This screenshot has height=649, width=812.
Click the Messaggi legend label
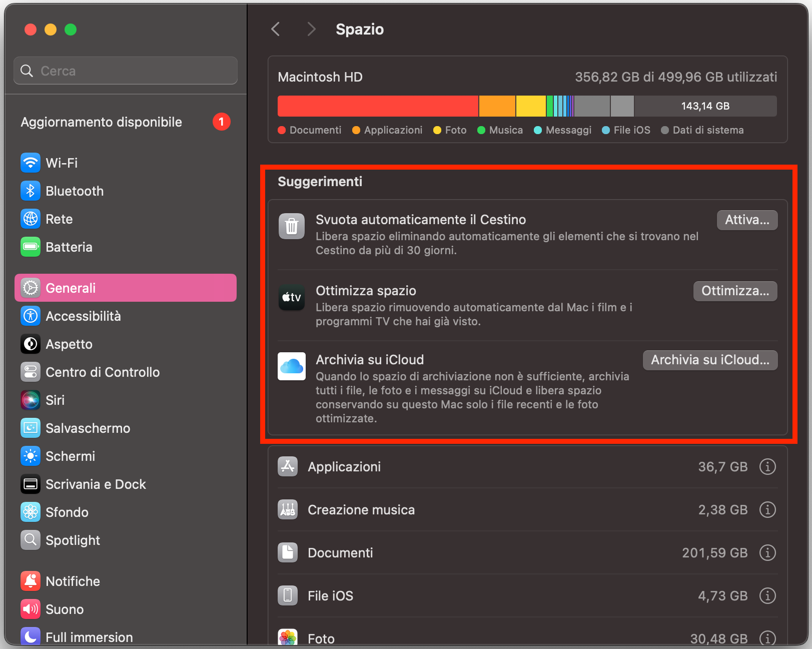tap(568, 130)
